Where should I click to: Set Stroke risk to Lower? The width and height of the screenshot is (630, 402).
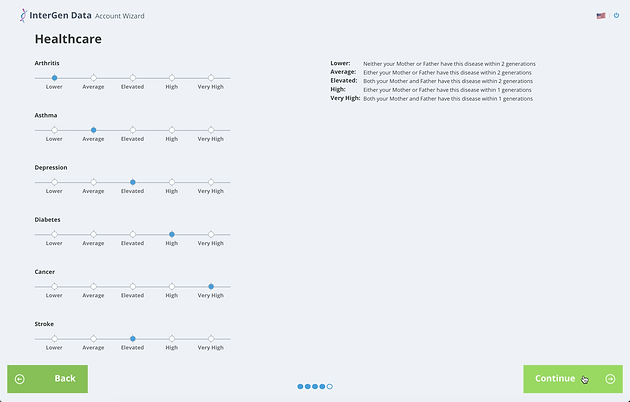[x=54, y=339]
